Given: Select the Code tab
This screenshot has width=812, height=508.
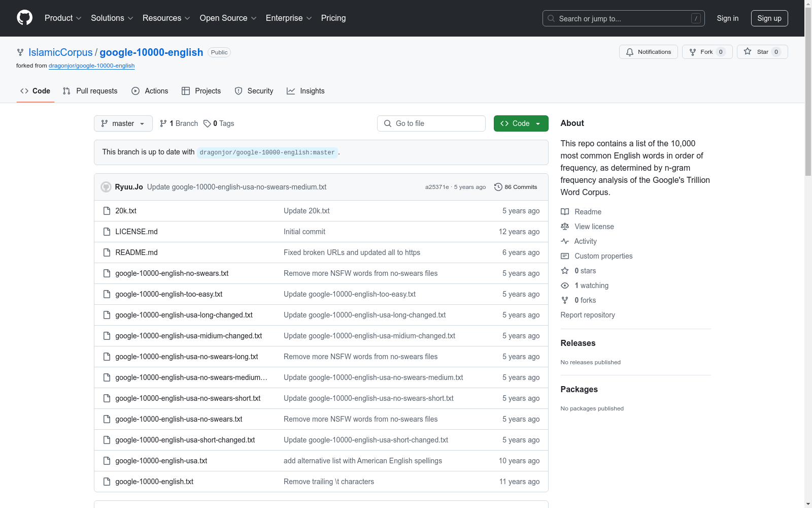Looking at the screenshot, I should point(36,91).
